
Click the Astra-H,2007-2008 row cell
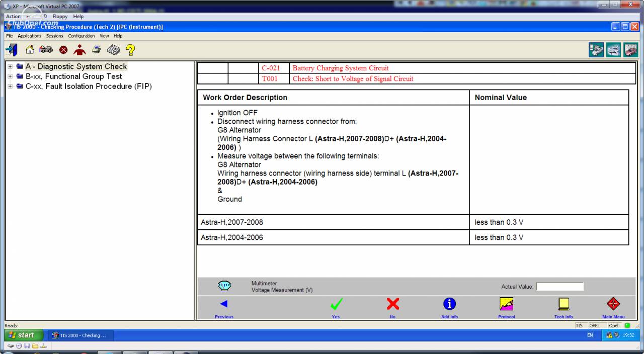334,222
